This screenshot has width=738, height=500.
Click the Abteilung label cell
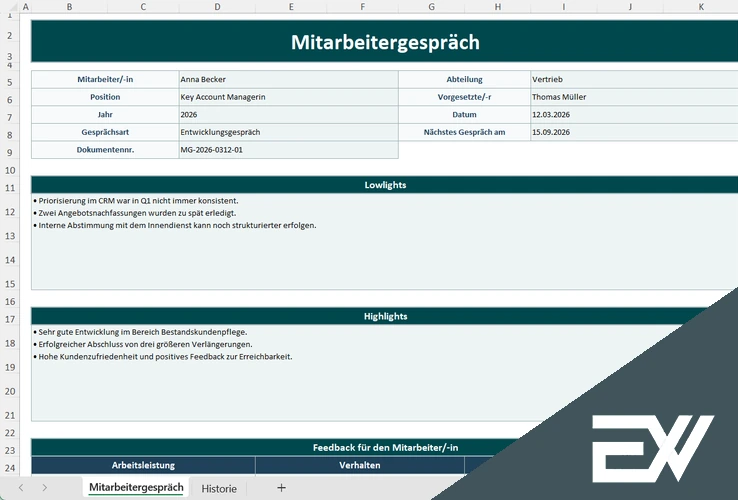464,79
